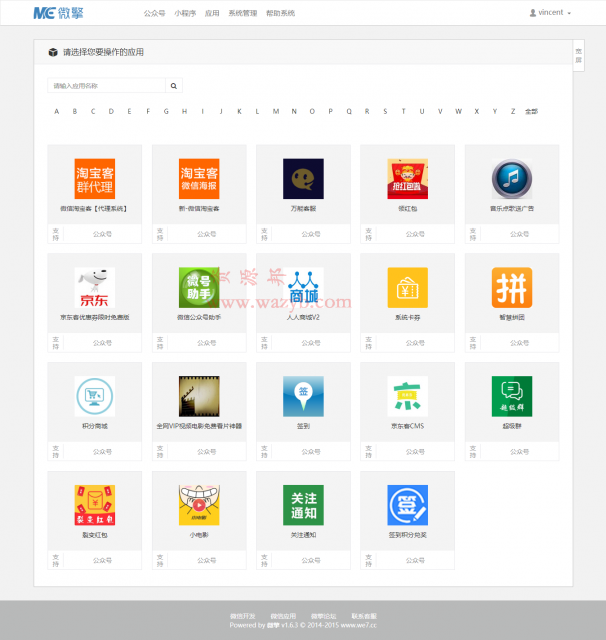This screenshot has height=640, width=606.
Task: Open the 万能客服 app icon
Action: tap(303, 179)
